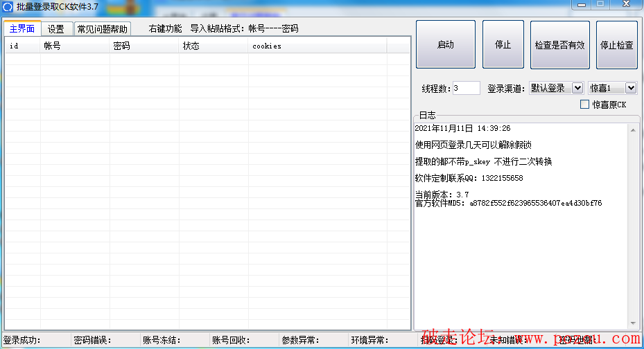Click the app icon in the title bar
Screen dimensions: 644x349
pos(8,6)
